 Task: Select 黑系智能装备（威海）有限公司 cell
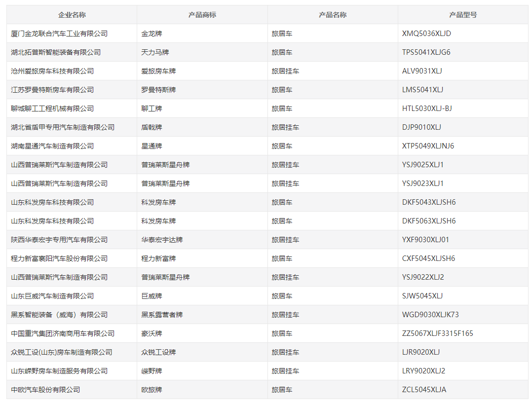pyautogui.click(x=72, y=315)
